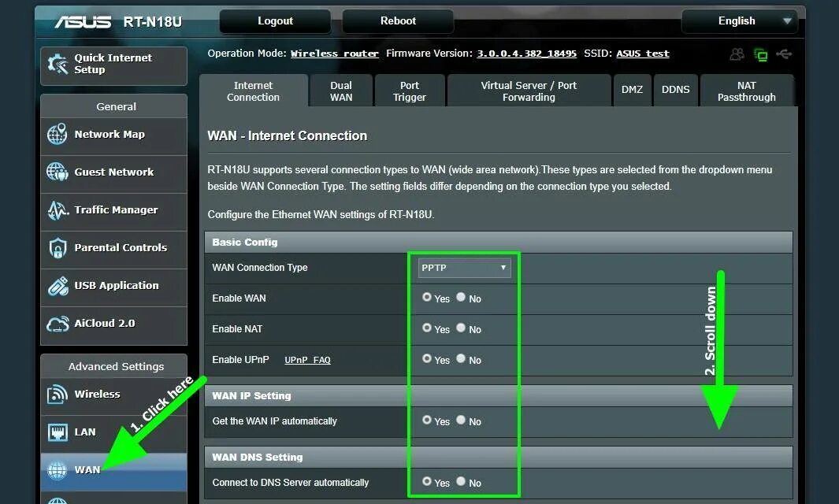The height and width of the screenshot is (504, 839).
Task: Click the Advanced Settings sidebar header
Action: pos(114,366)
